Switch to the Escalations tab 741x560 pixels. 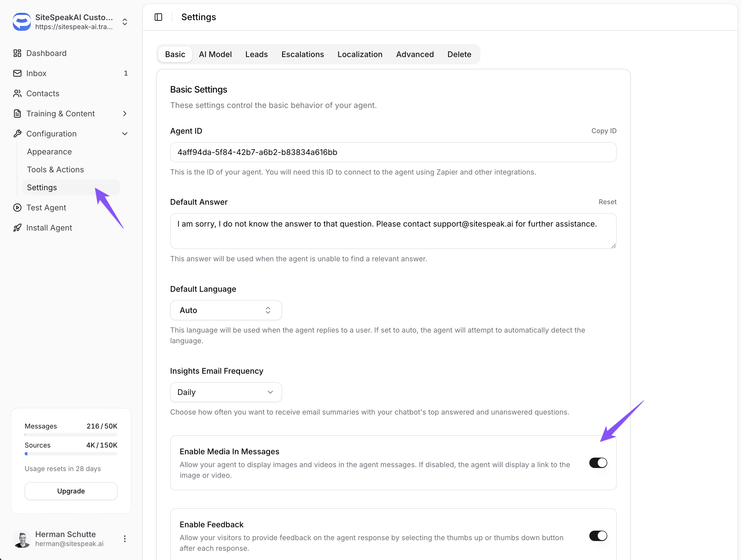point(303,54)
